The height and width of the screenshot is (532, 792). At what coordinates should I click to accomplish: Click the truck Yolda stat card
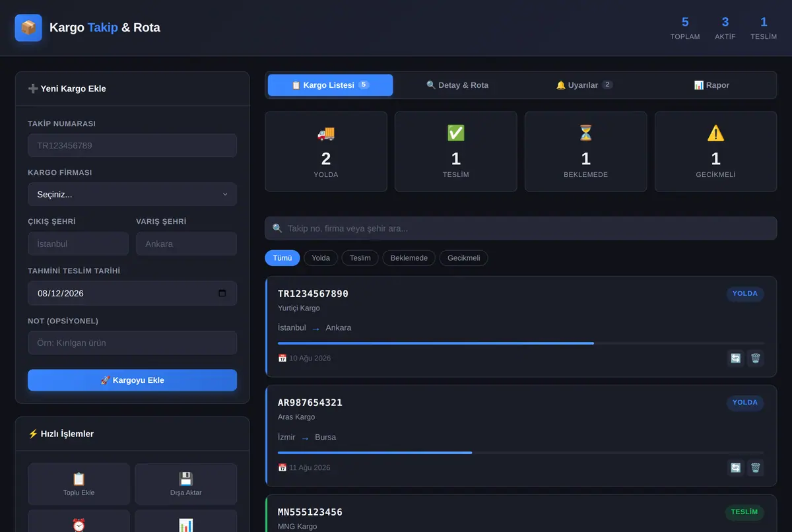pyautogui.click(x=326, y=151)
